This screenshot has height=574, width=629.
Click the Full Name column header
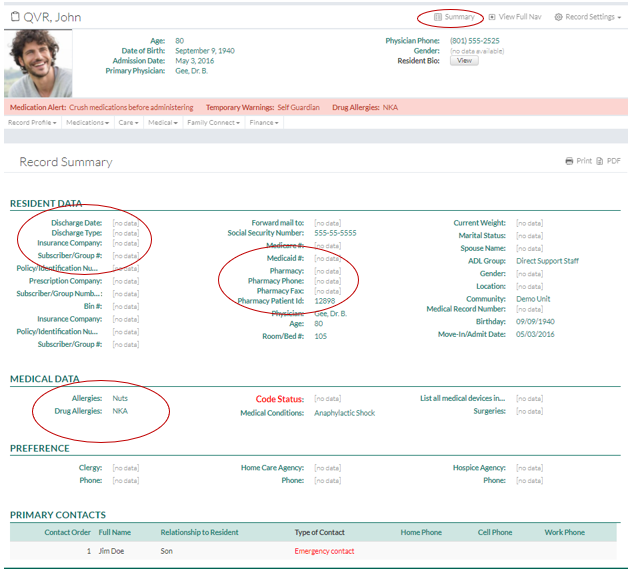tap(114, 532)
